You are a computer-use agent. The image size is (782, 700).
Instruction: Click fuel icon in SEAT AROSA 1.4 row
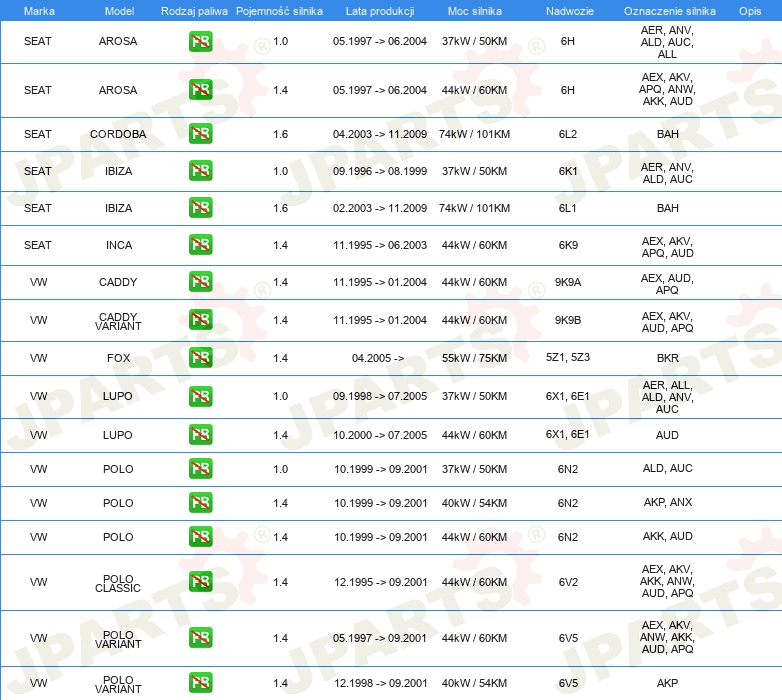click(200, 90)
